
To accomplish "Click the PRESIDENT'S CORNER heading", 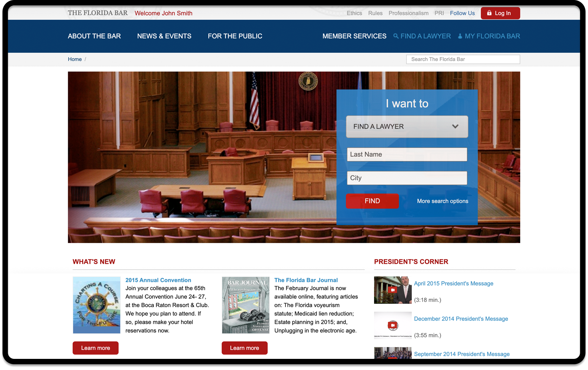I will [411, 262].
